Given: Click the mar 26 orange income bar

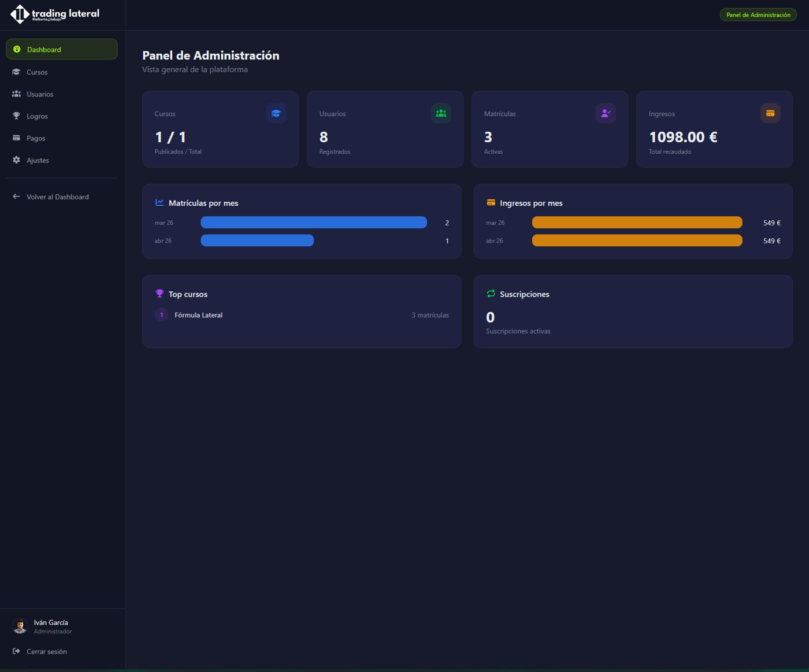Looking at the screenshot, I should [x=637, y=222].
